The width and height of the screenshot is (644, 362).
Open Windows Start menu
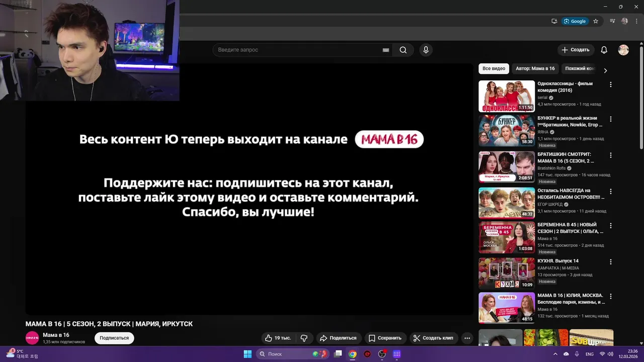tap(248, 354)
